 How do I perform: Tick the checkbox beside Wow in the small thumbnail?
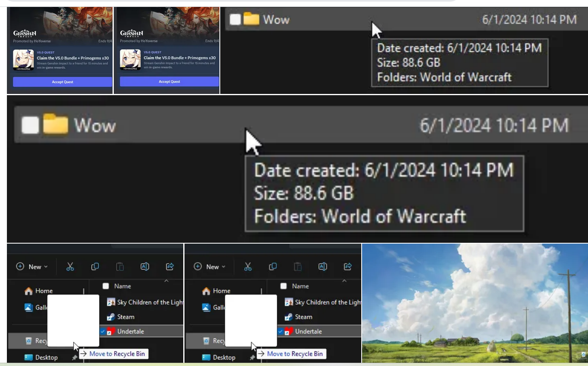pyautogui.click(x=235, y=19)
